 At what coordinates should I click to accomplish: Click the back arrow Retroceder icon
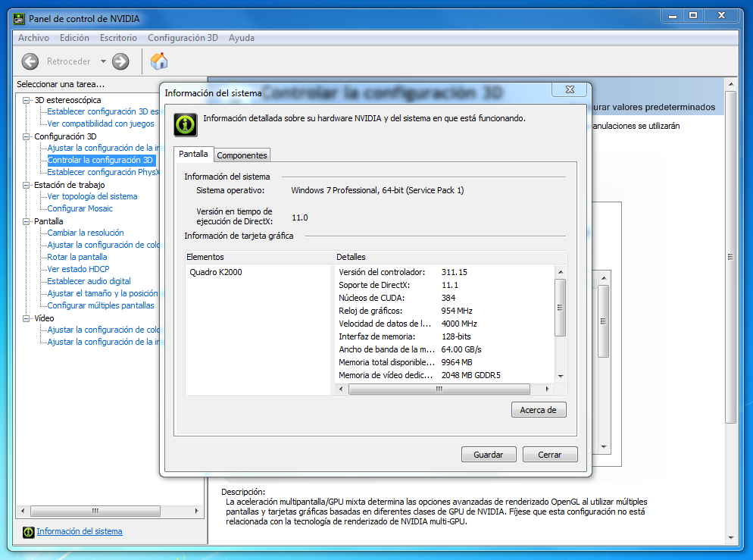(30, 61)
